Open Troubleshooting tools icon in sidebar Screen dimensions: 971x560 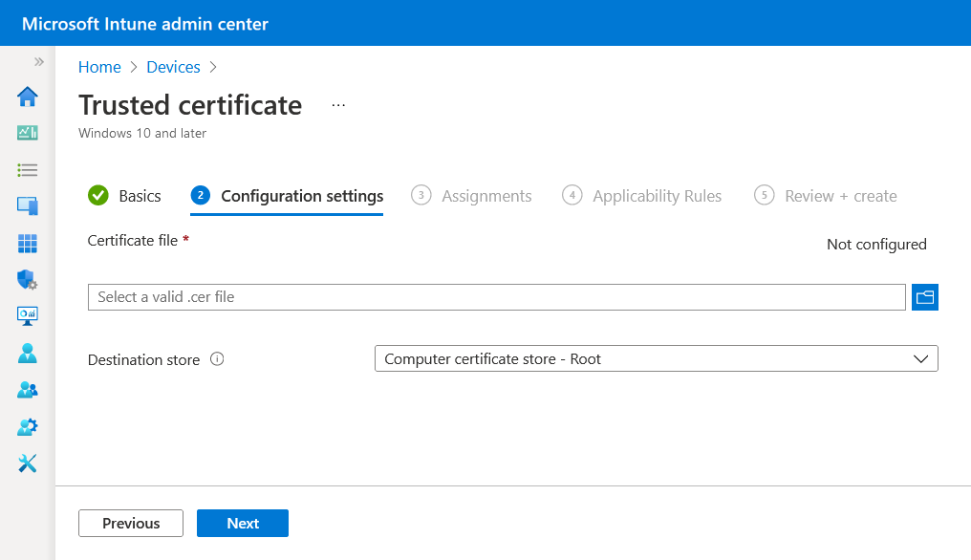[x=28, y=463]
